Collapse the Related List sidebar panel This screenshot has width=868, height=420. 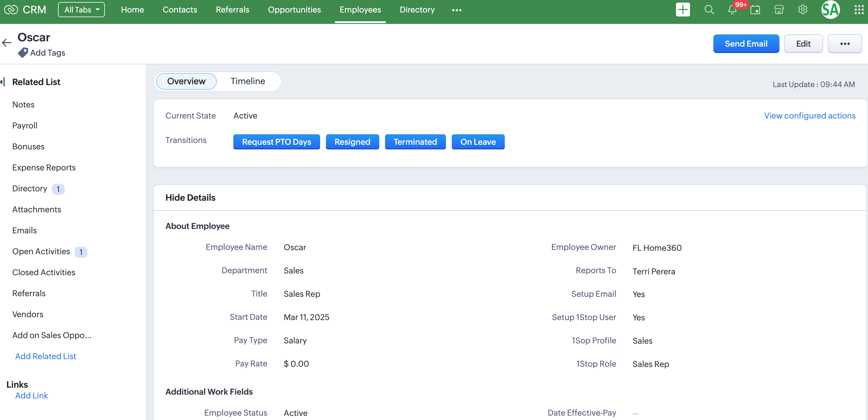coord(3,82)
